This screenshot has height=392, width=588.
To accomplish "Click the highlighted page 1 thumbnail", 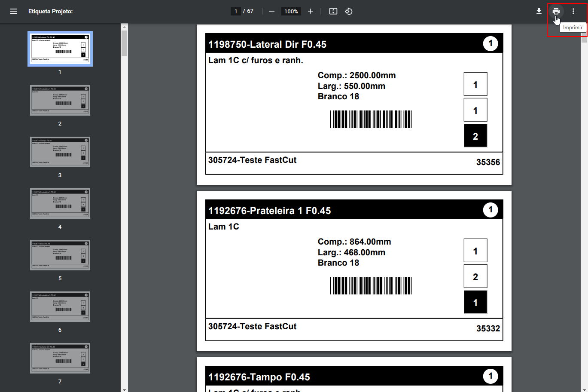I will coord(60,49).
